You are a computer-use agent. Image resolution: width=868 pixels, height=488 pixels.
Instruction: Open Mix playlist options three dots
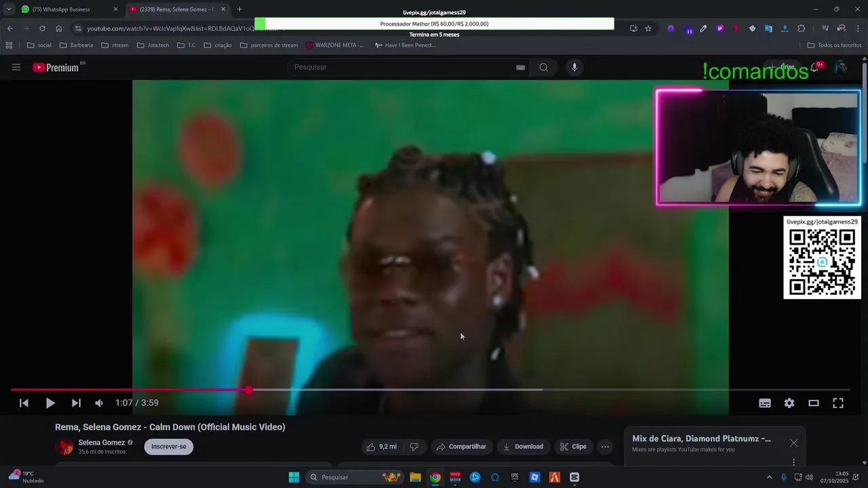(793, 462)
